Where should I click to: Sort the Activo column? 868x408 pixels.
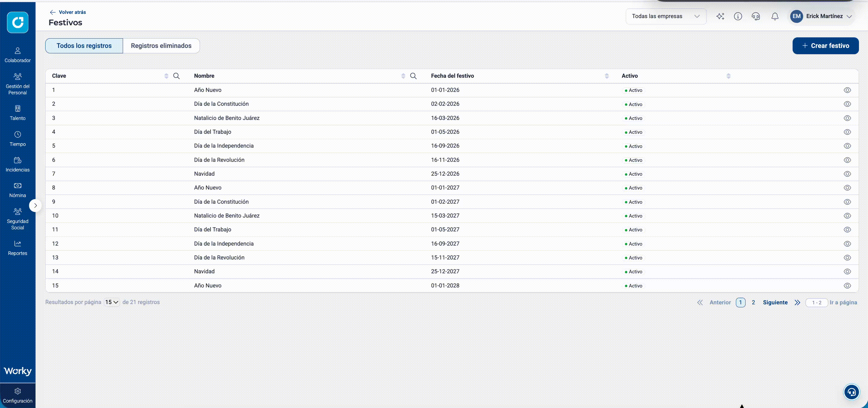point(728,76)
